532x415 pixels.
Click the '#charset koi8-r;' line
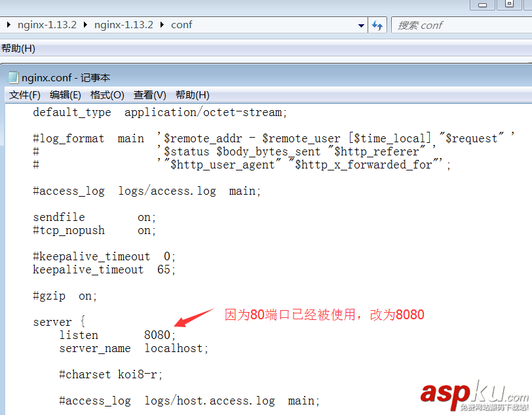coord(111,374)
